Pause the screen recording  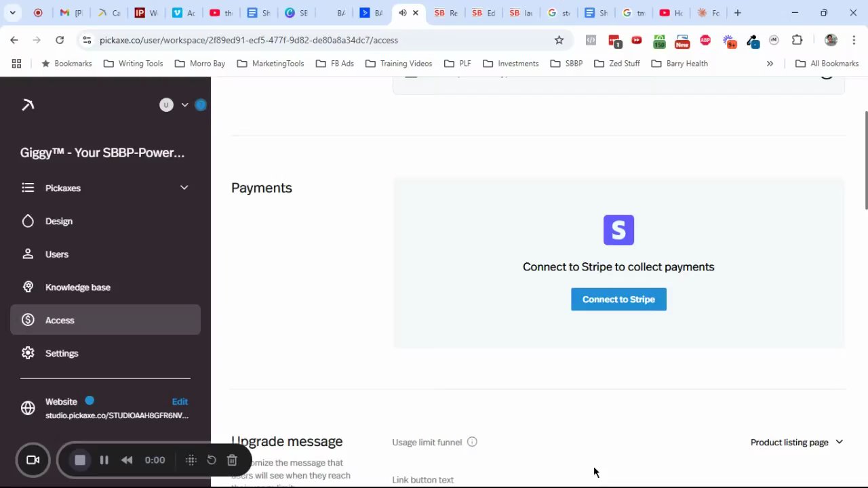click(104, 460)
